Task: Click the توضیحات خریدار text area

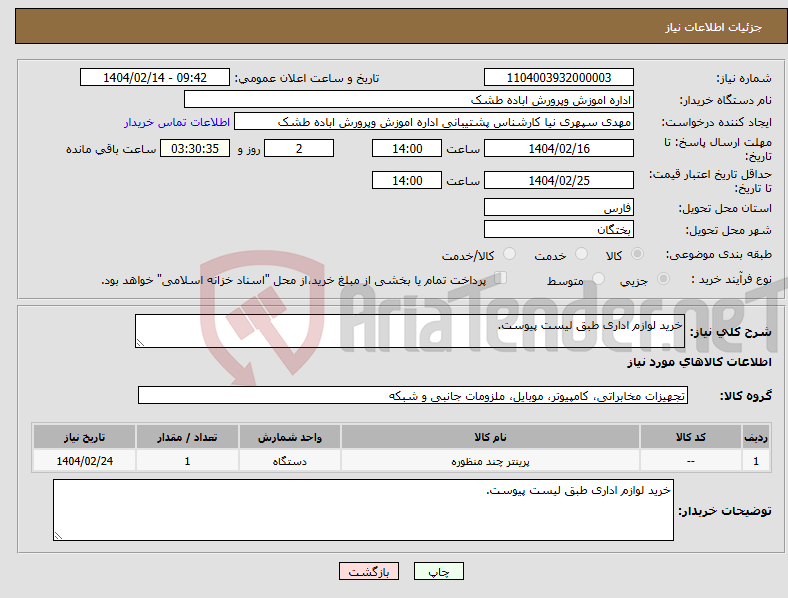Action: 363,510
